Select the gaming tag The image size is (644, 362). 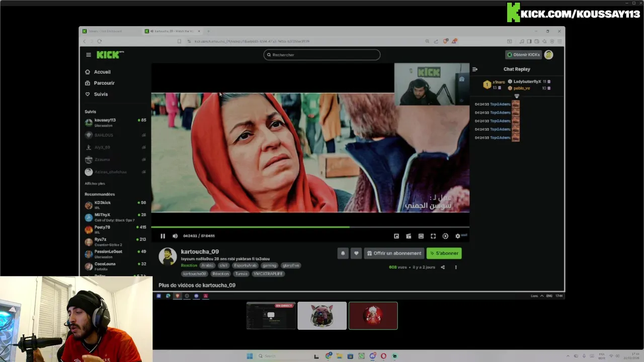point(269,265)
